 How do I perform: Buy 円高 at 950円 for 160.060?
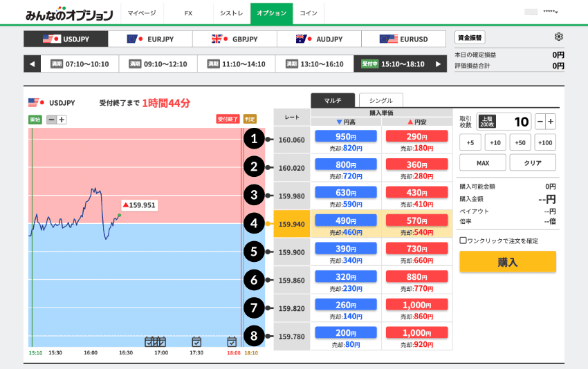346,136
